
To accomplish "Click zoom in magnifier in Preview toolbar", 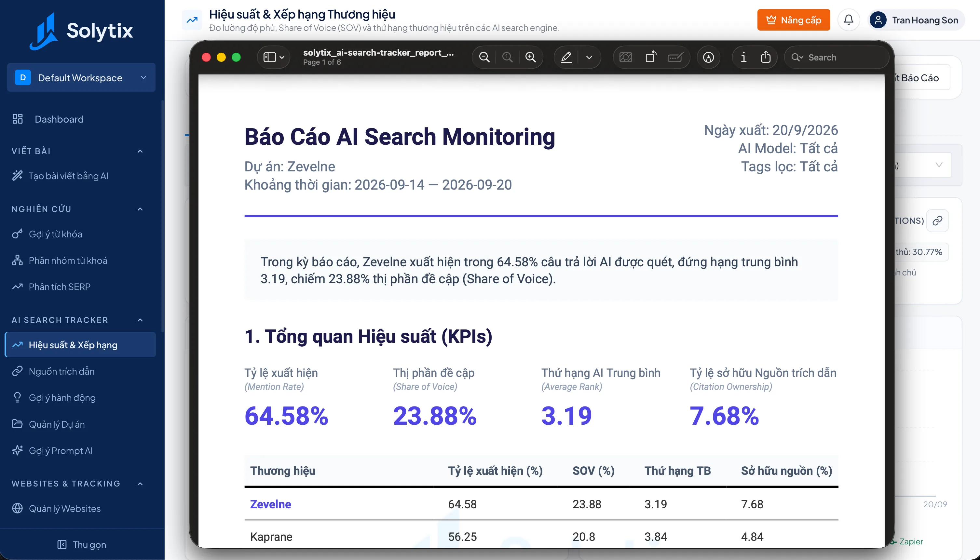I will pyautogui.click(x=531, y=58).
